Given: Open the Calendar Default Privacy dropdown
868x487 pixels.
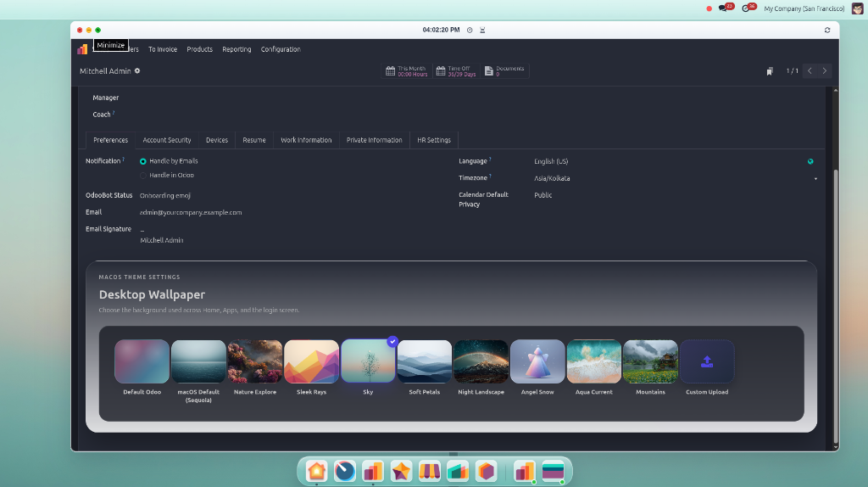Looking at the screenshot, I should (676, 195).
